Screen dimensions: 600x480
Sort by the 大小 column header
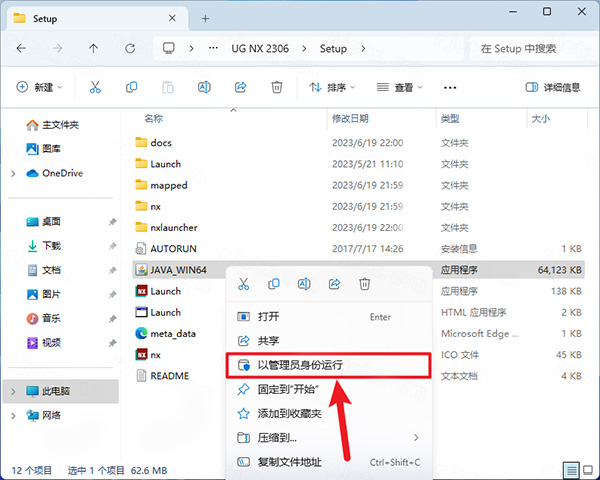(541, 119)
